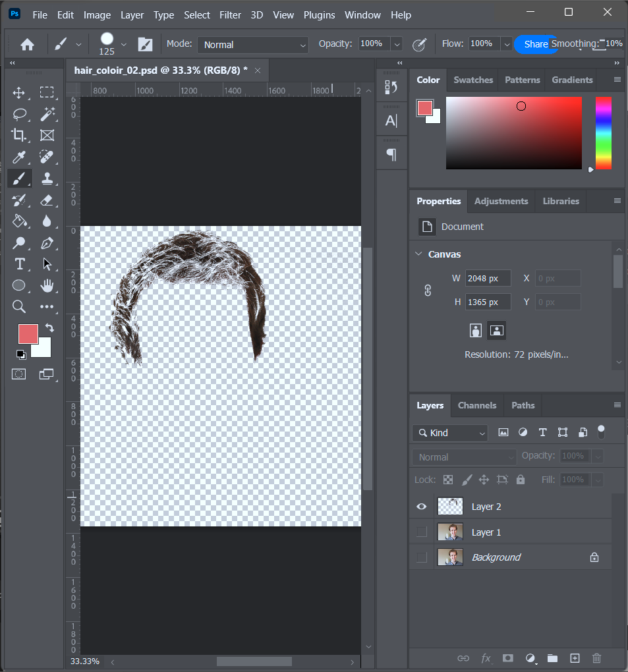
Task: Select the Blur tool
Action: (x=47, y=221)
